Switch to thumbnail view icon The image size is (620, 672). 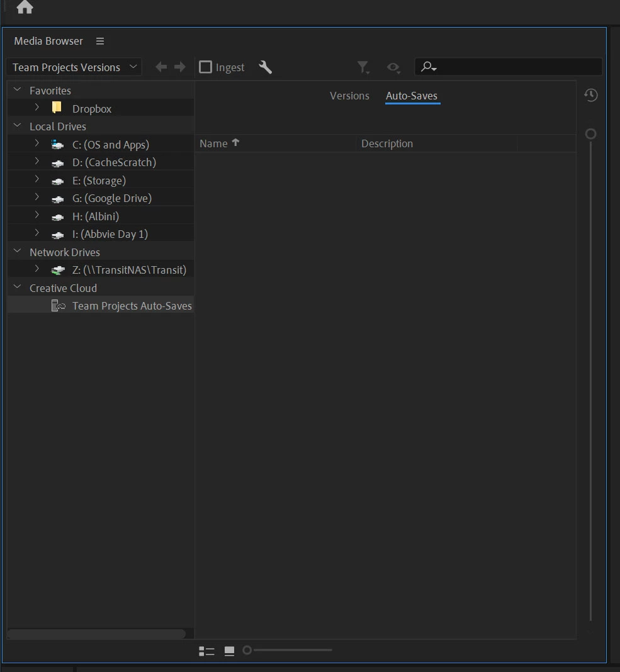click(229, 651)
